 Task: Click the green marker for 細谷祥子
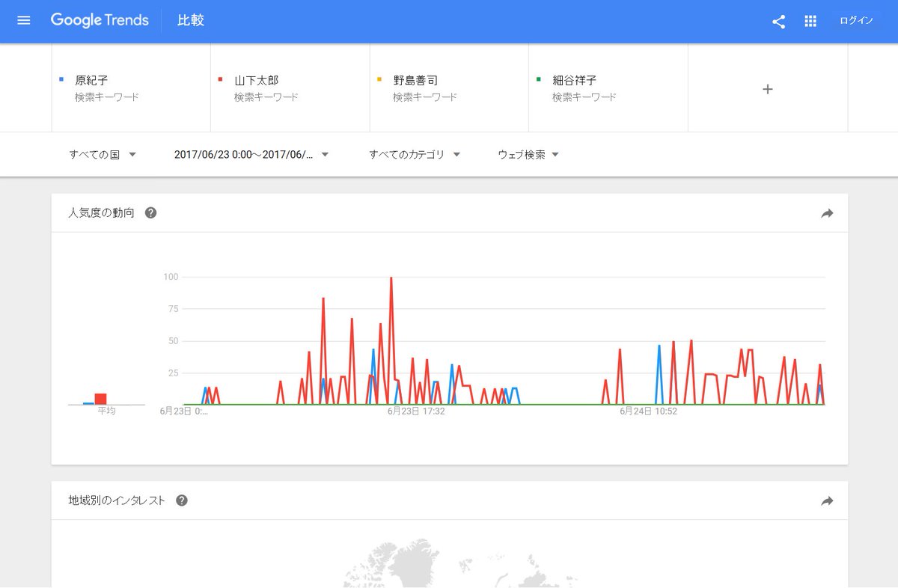pos(539,79)
